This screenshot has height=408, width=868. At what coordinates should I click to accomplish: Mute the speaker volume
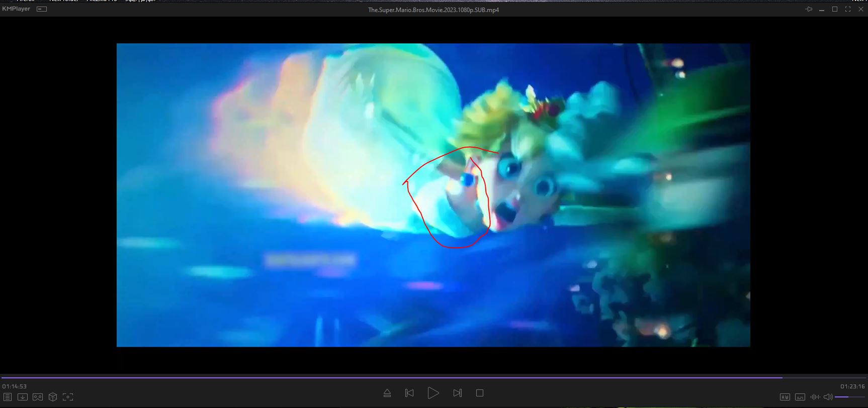(x=828, y=397)
